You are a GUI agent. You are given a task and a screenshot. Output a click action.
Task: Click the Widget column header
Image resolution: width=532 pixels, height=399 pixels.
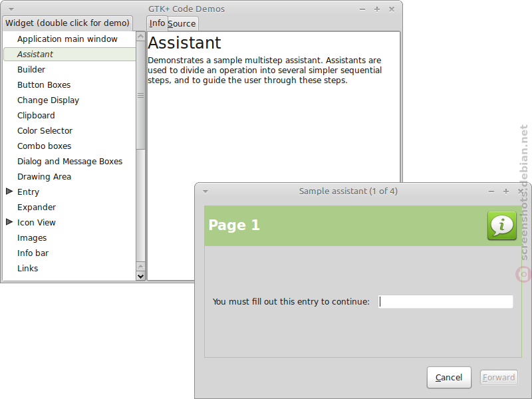coord(67,23)
